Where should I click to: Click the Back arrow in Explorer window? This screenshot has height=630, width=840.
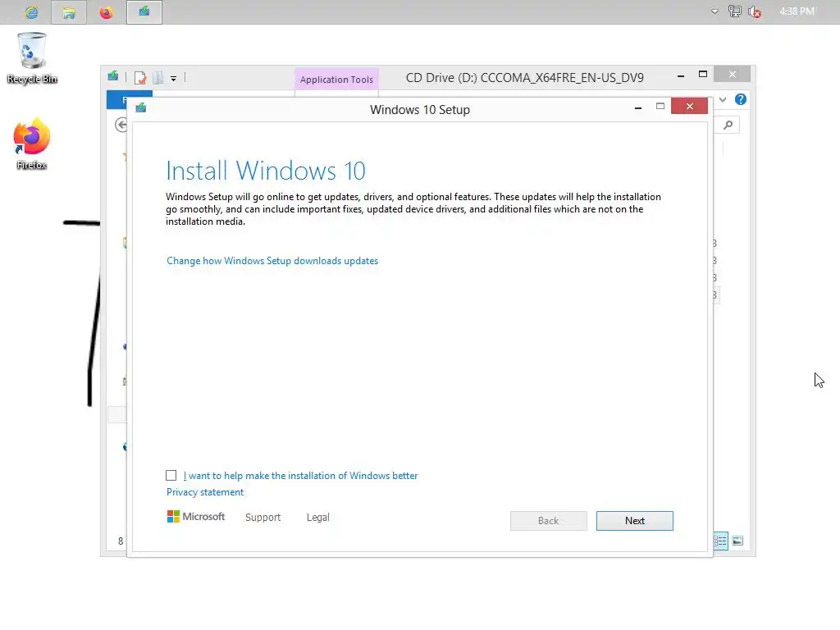(x=121, y=125)
